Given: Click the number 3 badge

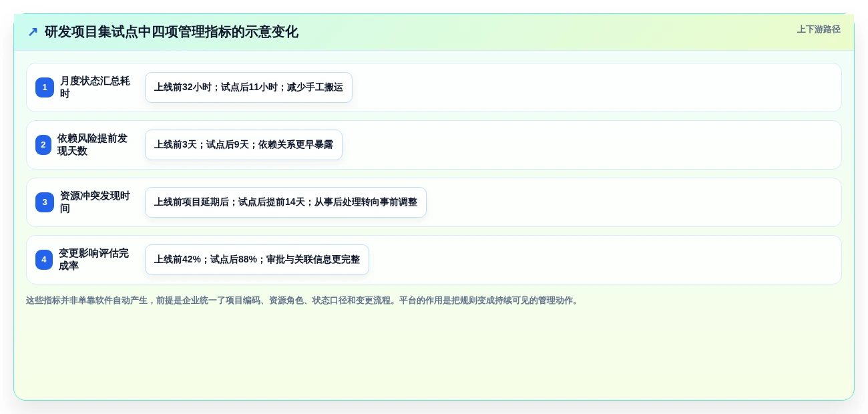Looking at the screenshot, I should pos(45,202).
